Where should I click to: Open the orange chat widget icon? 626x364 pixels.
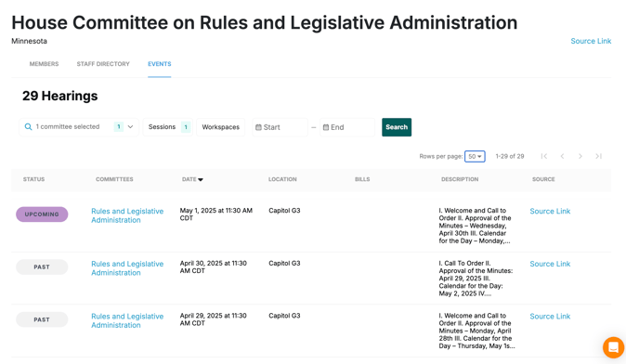coord(614,347)
